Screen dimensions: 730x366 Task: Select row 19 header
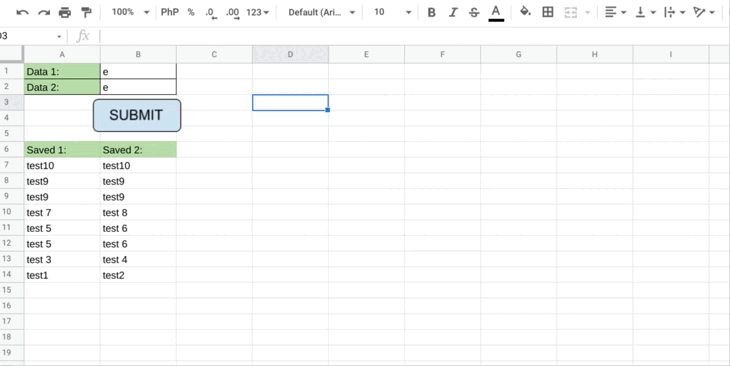pyautogui.click(x=12, y=352)
